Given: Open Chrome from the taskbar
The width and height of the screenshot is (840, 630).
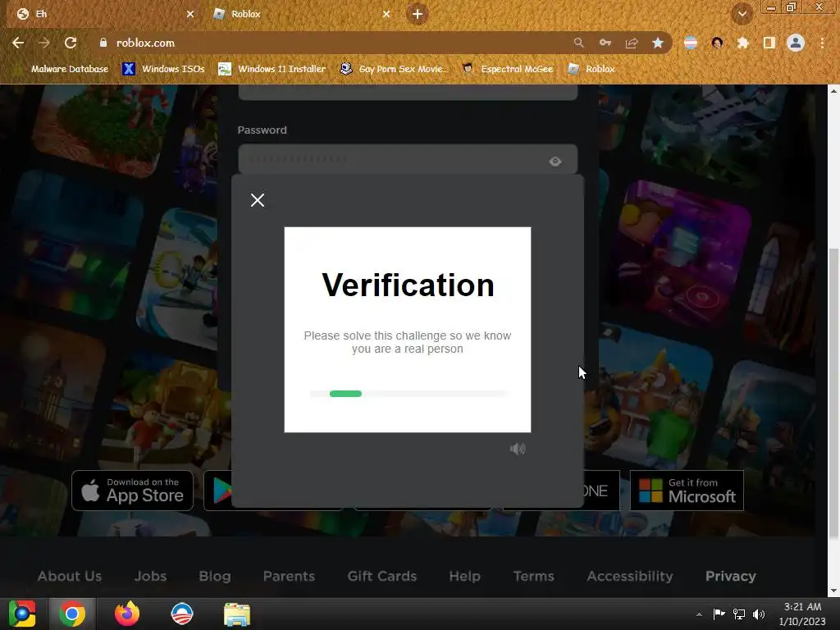Looking at the screenshot, I should pyautogui.click(x=72, y=614).
